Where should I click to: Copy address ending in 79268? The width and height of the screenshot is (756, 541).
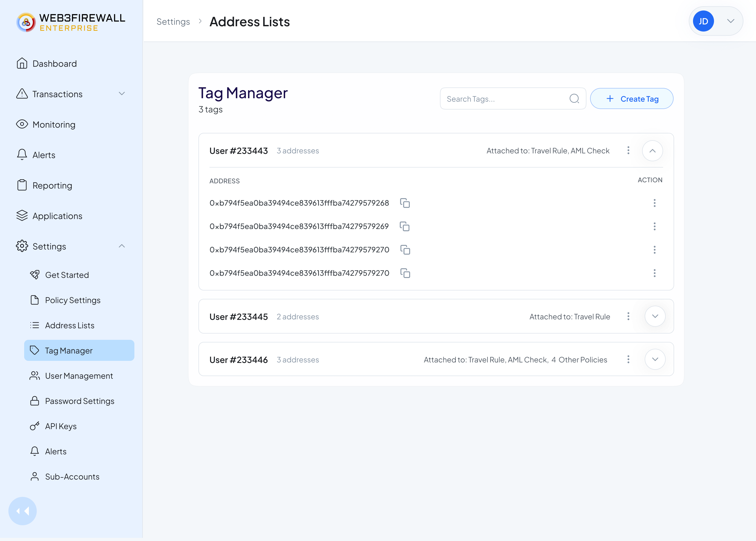[x=405, y=203]
